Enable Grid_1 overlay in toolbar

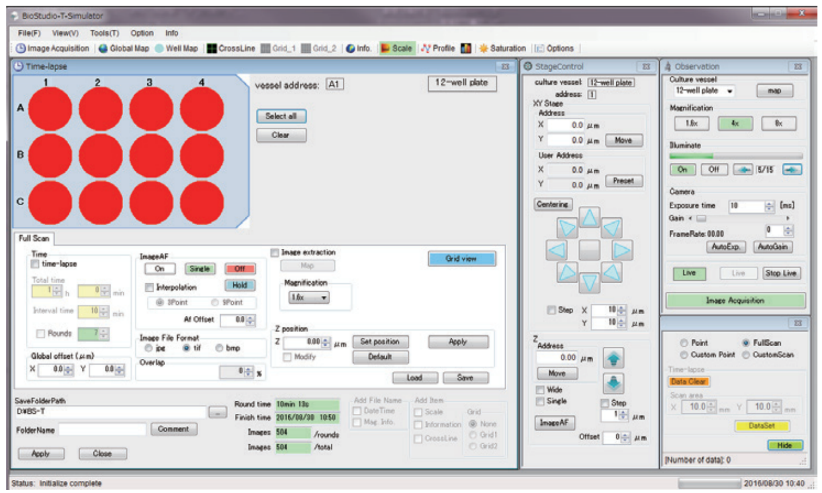[278, 48]
